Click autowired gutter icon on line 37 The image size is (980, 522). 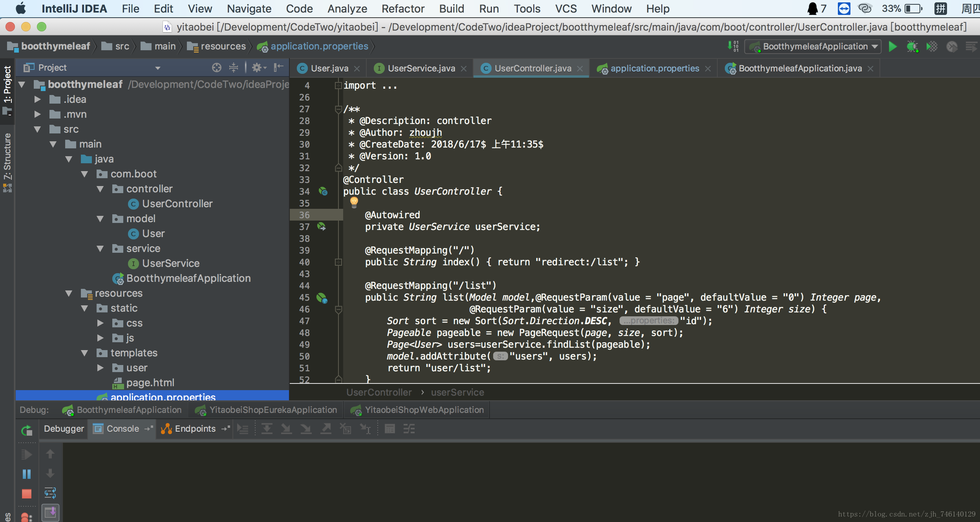[x=322, y=226]
